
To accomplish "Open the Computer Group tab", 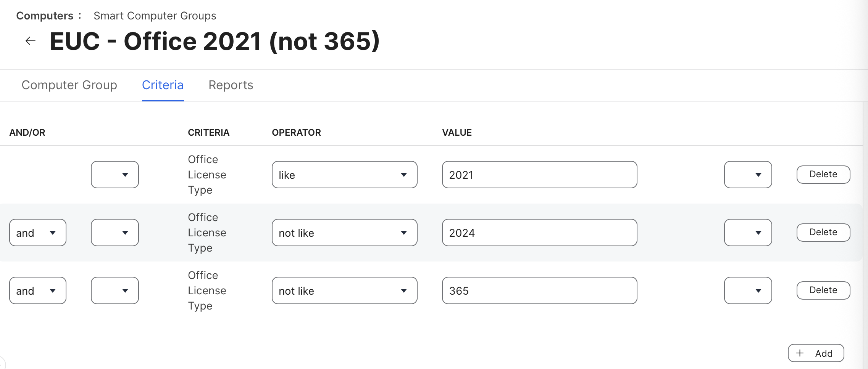I will (69, 85).
